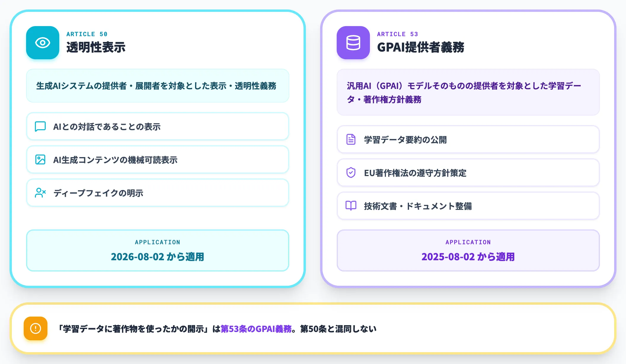Click the teal APPLICATION label in Article 50 card
The width and height of the screenshot is (626, 364).
click(158, 242)
